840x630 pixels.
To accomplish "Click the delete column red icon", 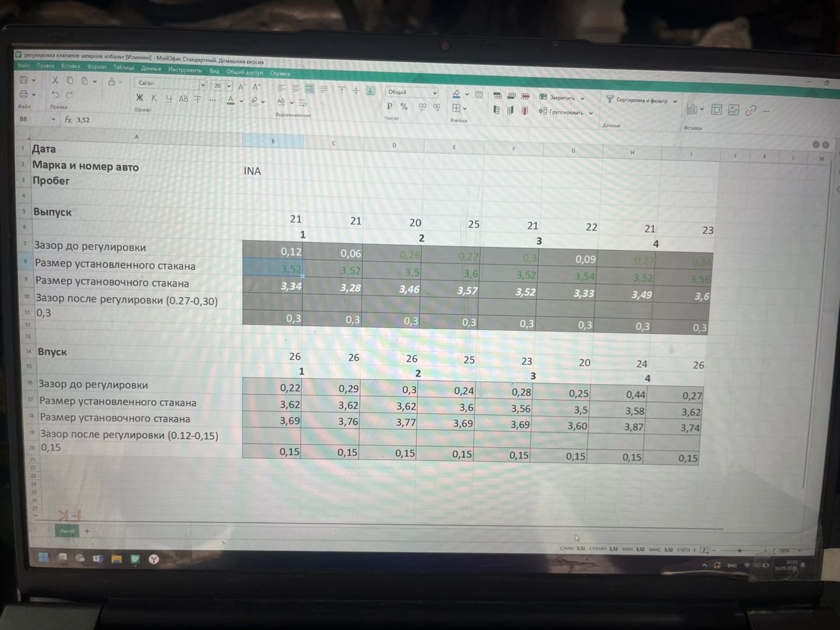I will coord(525,111).
